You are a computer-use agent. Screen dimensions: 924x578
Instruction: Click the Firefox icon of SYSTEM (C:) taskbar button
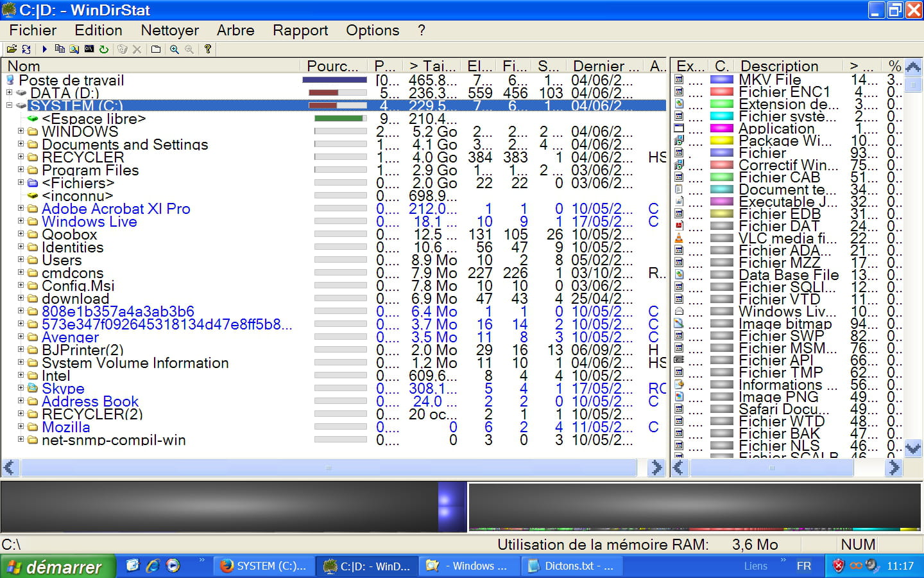(227, 566)
